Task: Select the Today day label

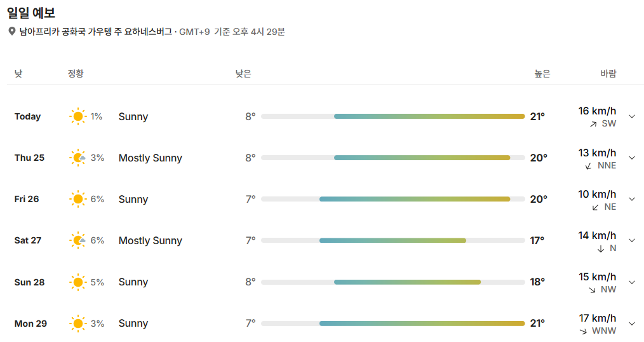Action: (27, 116)
